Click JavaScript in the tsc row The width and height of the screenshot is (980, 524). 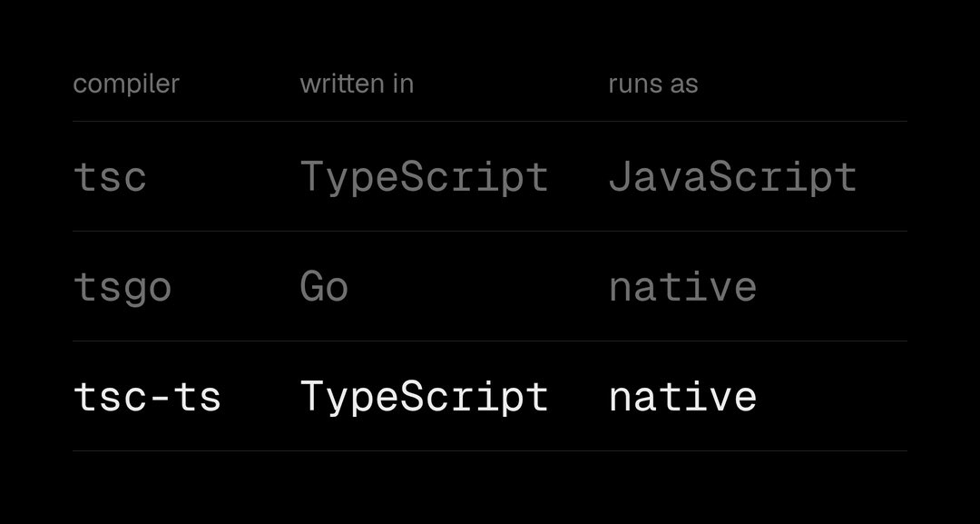click(732, 178)
